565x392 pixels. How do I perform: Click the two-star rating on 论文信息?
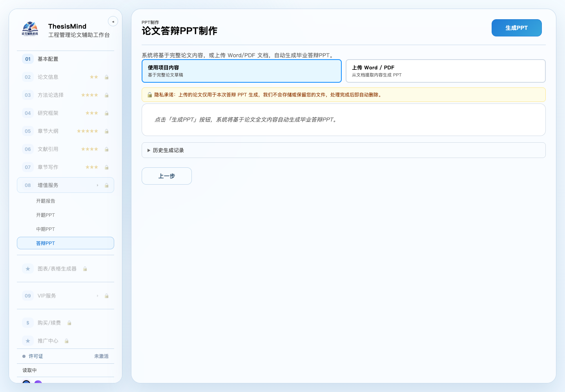tap(94, 77)
